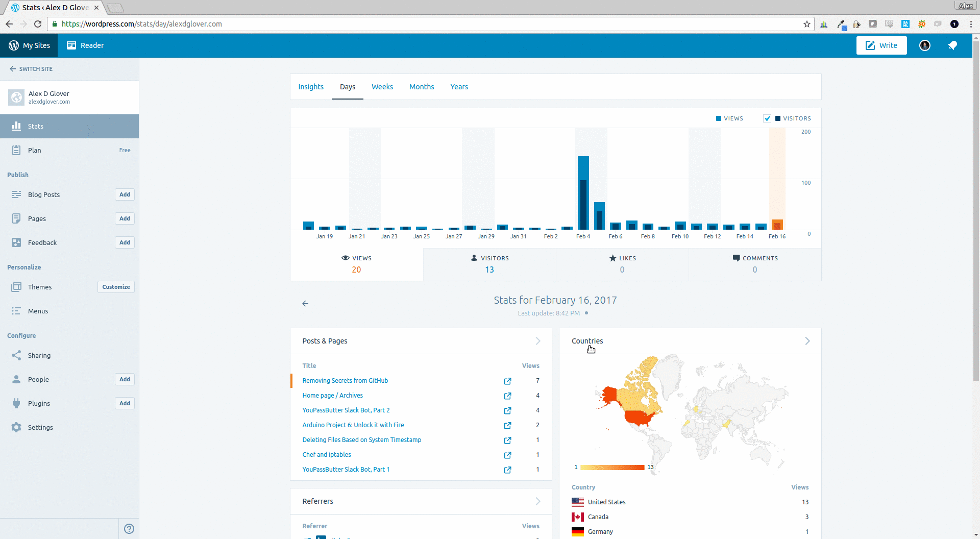Click Add next to Pages
This screenshot has width=980, height=539.
click(x=125, y=218)
